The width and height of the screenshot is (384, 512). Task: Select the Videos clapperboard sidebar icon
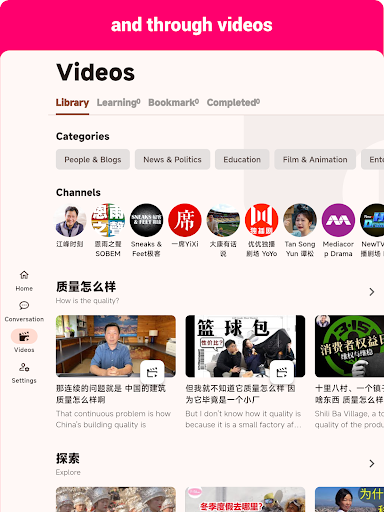click(x=24, y=336)
